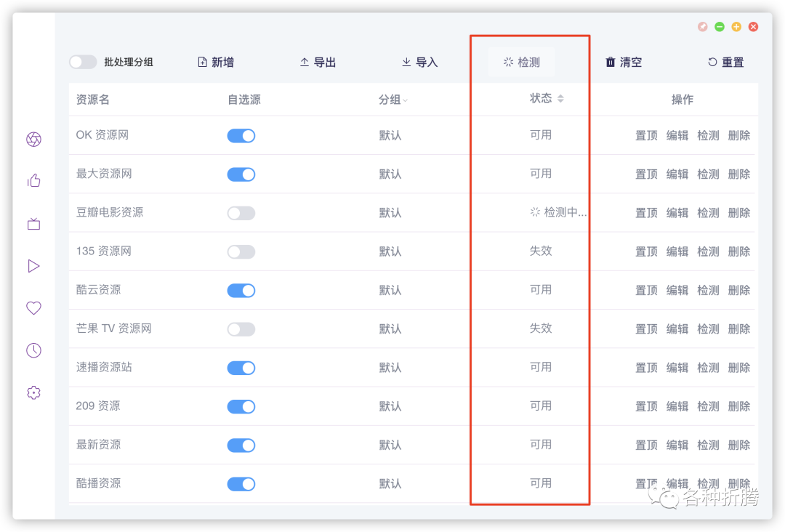Open the aperture/movies icon in sidebar

point(33,139)
